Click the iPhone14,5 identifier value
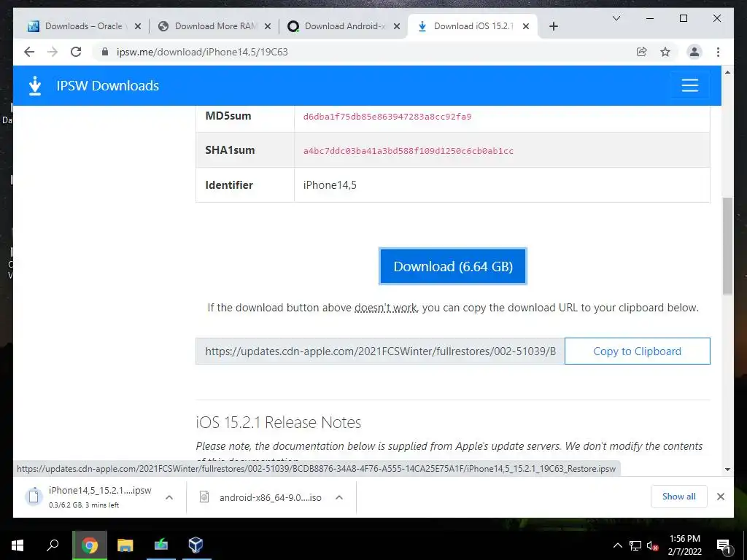 330,184
